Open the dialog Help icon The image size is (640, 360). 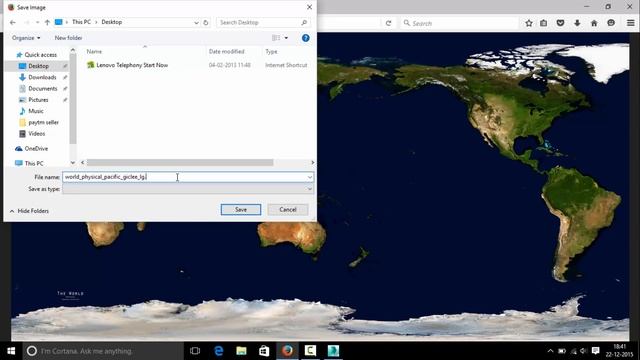(305, 38)
